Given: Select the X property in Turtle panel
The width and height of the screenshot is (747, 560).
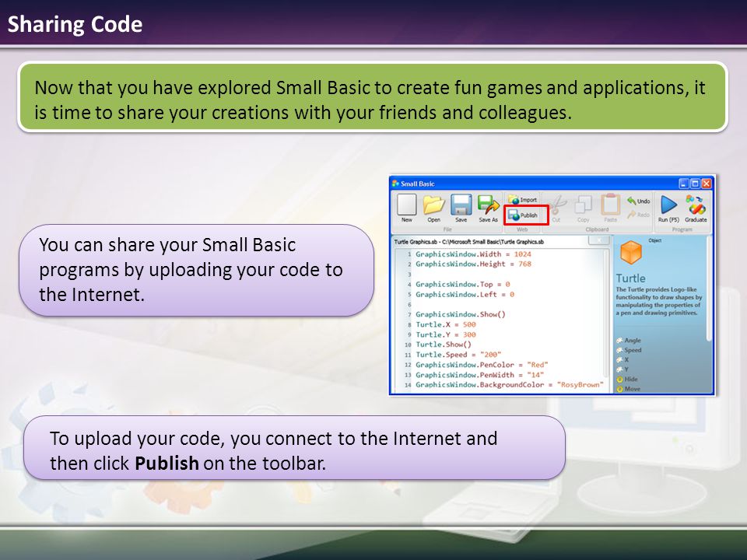Looking at the screenshot, I should tap(622, 360).
